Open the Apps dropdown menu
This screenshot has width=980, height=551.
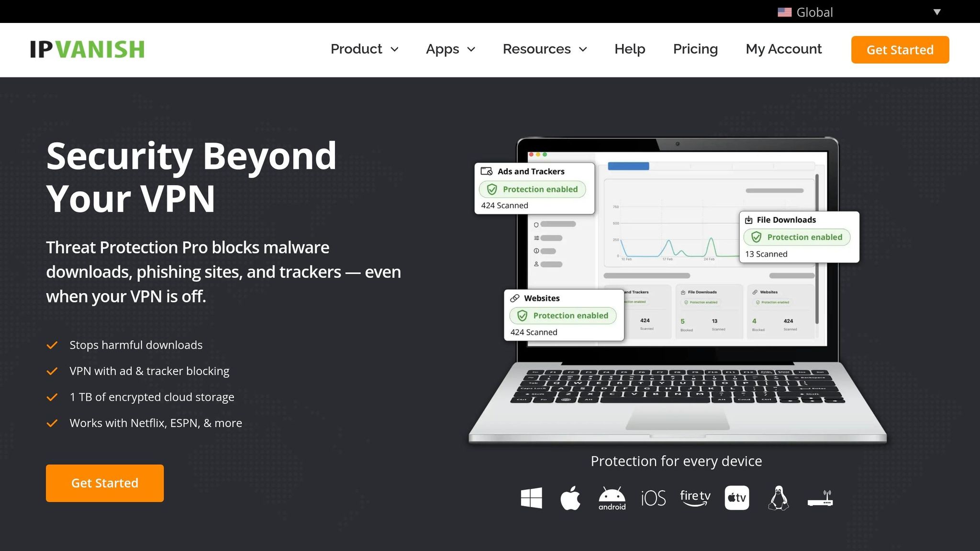(x=450, y=49)
